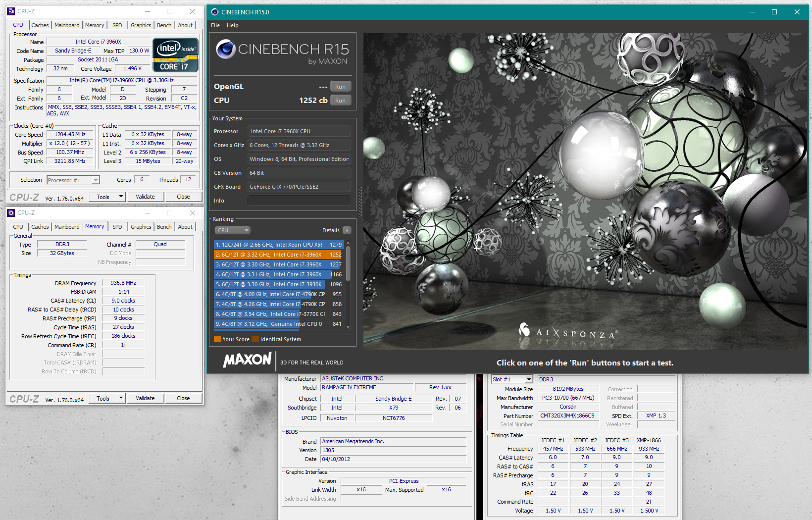812x520 pixels.
Task: Run the OpenGL benchmark
Action: (x=340, y=87)
